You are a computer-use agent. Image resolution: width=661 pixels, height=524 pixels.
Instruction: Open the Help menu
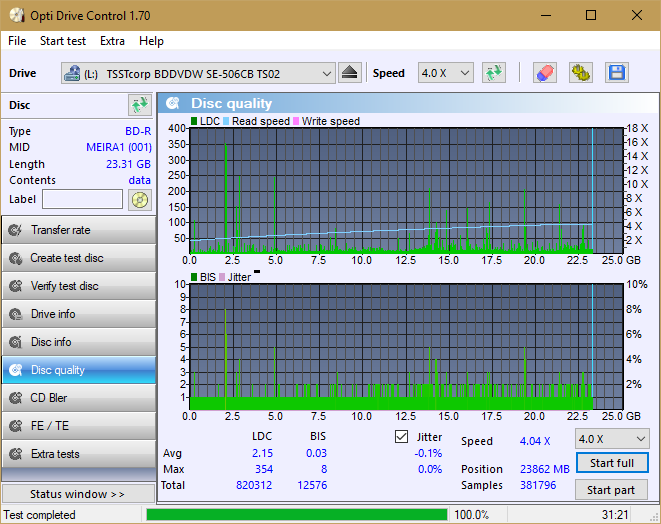pos(151,41)
